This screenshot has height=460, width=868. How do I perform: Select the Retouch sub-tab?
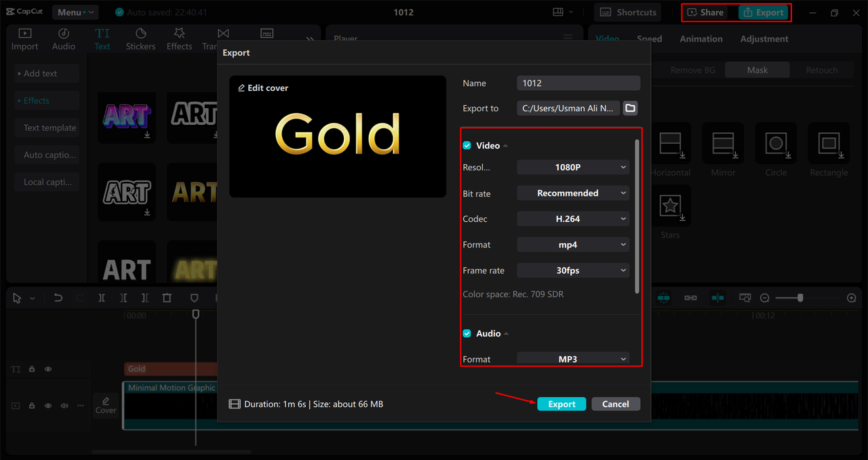pyautogui.click(x=822, y=70)
